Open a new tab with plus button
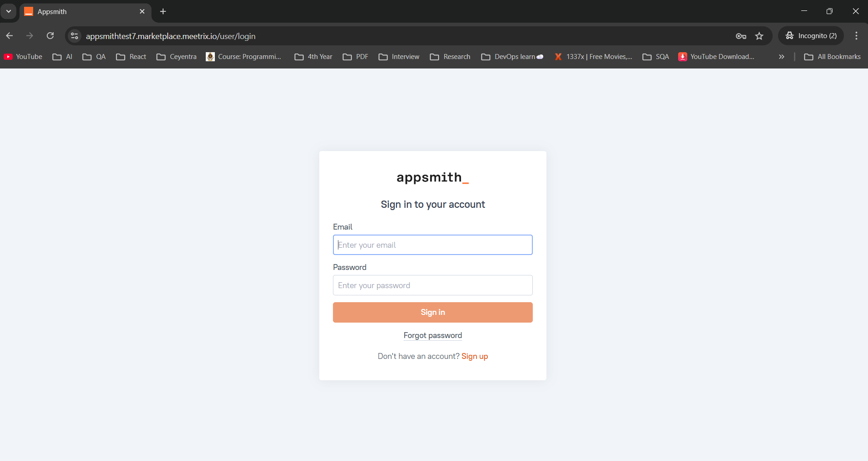Screen dimensions: 868x461 (x=163, y=11)
